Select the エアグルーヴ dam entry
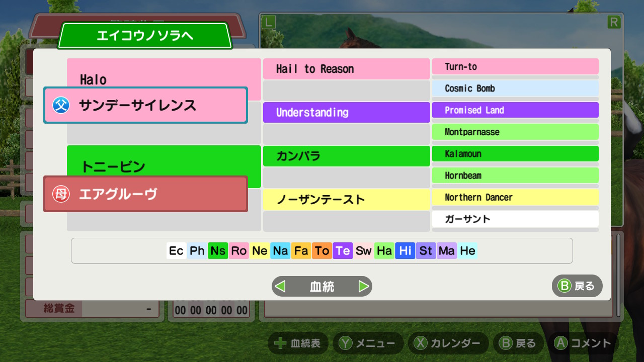The width and height of the screenshot is (644, 362). (x=146, y=194)
